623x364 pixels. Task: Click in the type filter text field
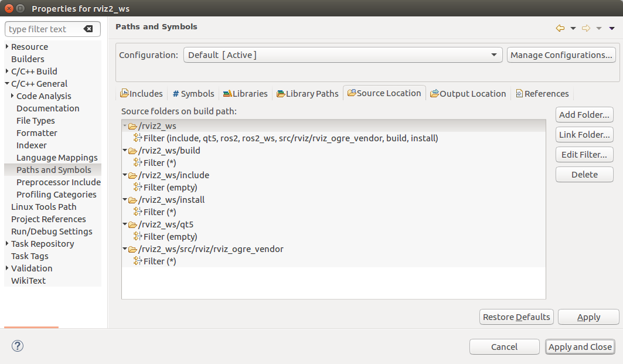click(x=44, y=29)
